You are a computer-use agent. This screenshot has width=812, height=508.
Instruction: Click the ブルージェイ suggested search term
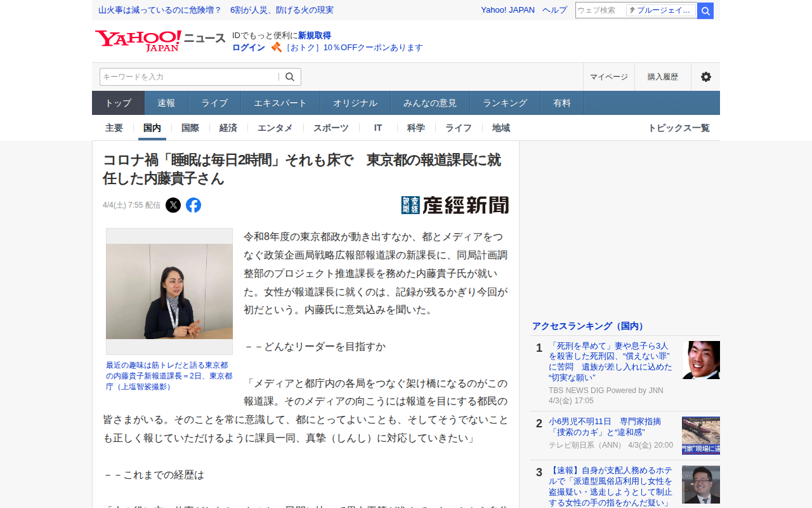click(x=661, y=10)
